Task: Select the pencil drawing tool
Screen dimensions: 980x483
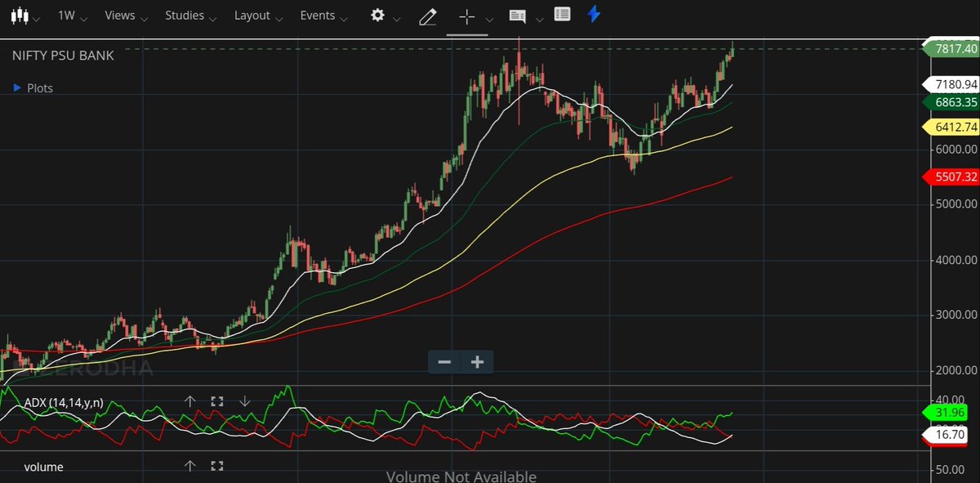Action: tap(427, 15)
